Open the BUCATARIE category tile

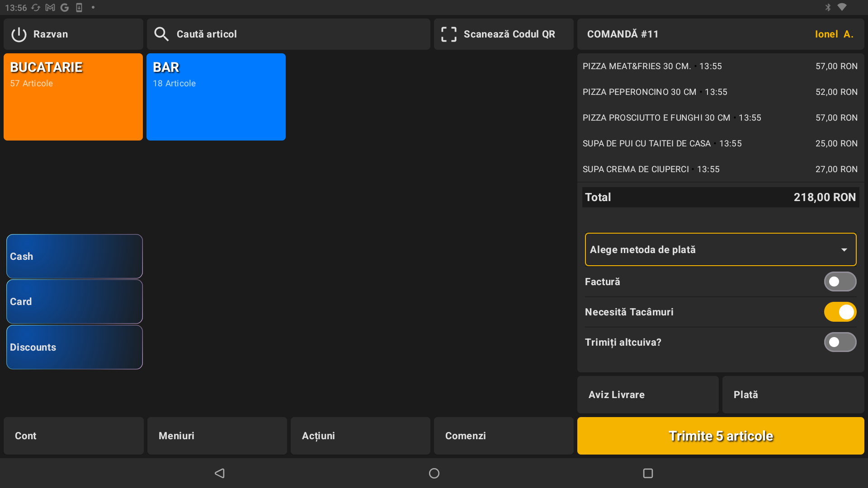(x=73, y=97)
